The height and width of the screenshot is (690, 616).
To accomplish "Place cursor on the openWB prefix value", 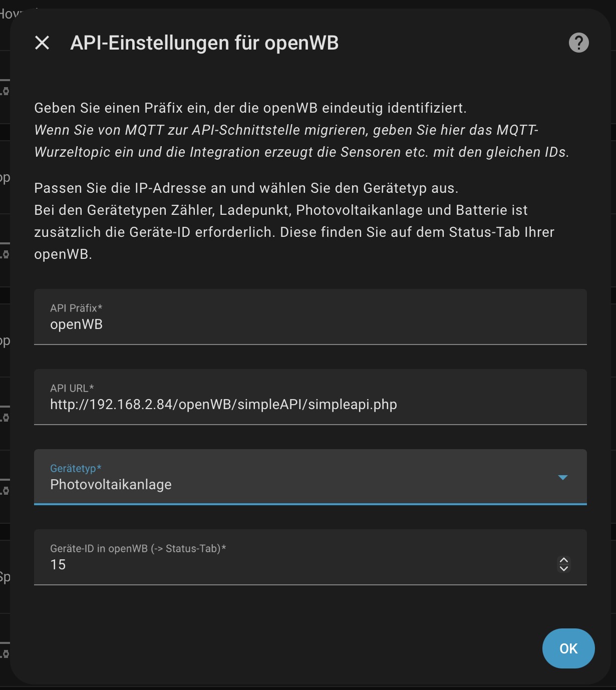I will click(76, 324).
